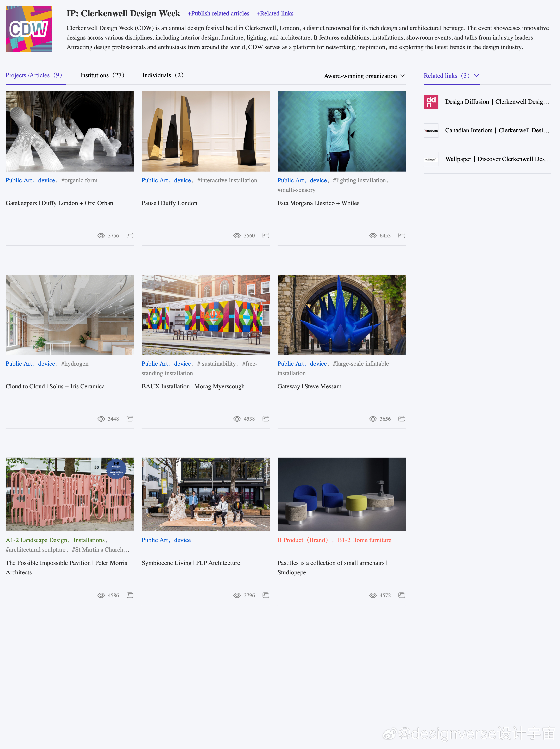Open Pause | Duffy London title
Viewport: 560px width, 749px height.
(x=169, y=203)
